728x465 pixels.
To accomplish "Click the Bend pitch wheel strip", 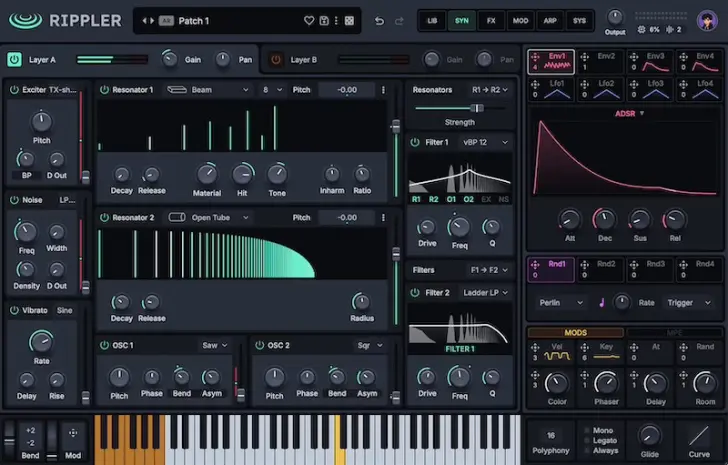I will (x=9, y=439).
